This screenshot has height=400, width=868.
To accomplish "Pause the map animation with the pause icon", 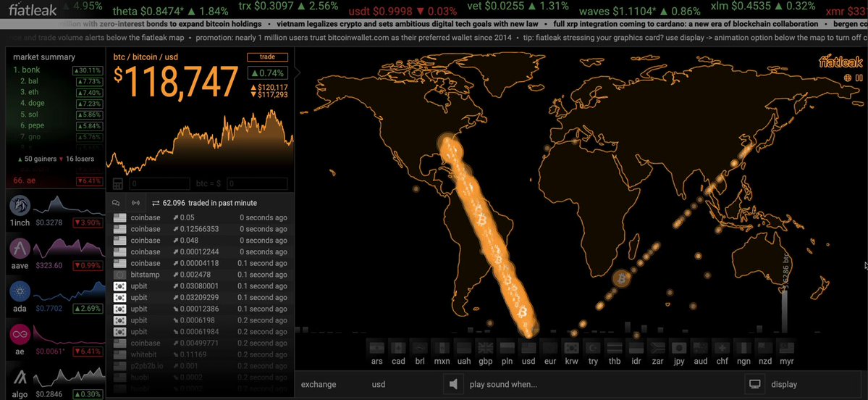I will click(x=859, y=78).
